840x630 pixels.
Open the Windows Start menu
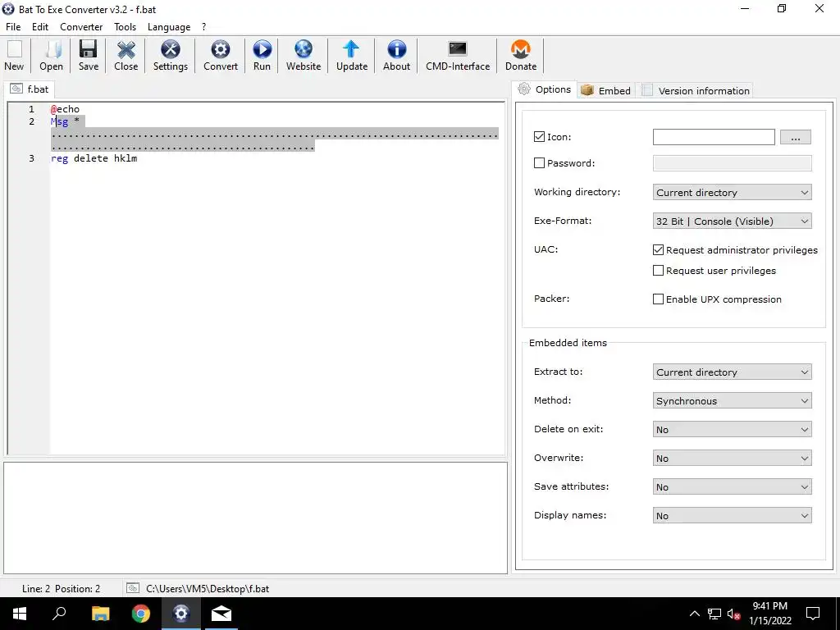20,614
